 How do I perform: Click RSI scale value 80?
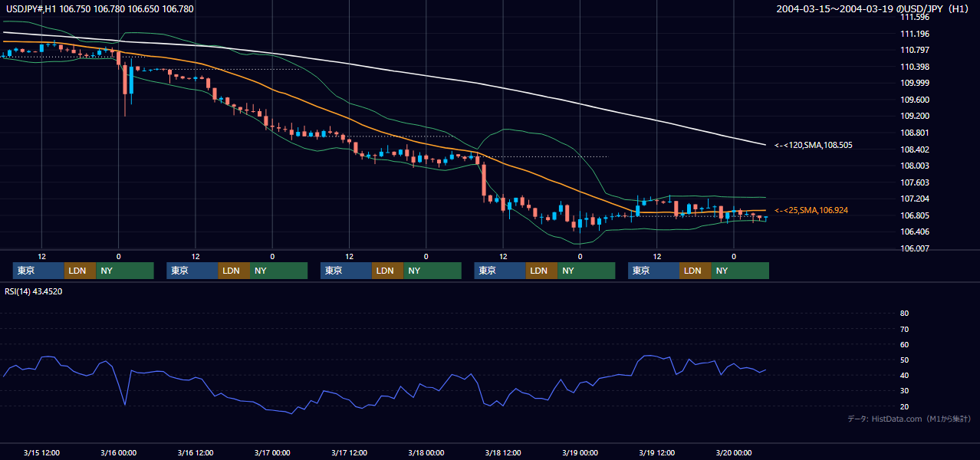(x=905, y=314)
